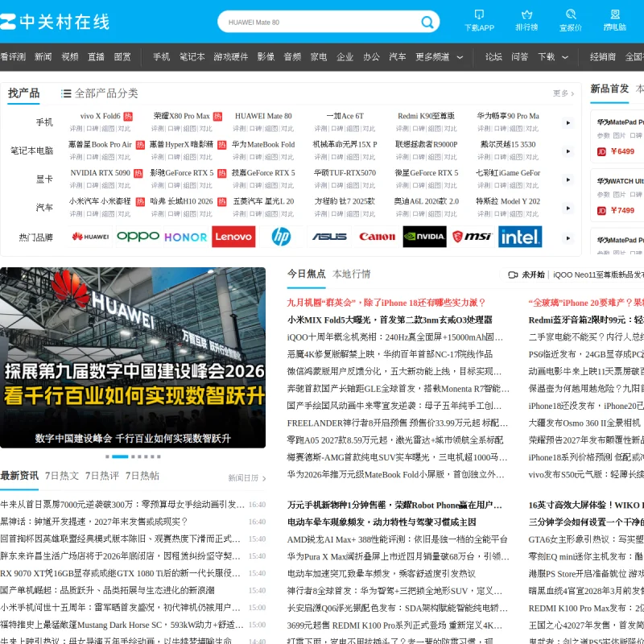Click the search magnifier icon

coord(427,22)
